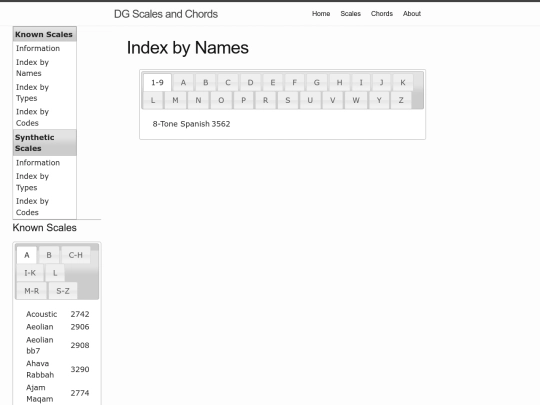
Task: Select the R tab in name index
Action: 266,100
